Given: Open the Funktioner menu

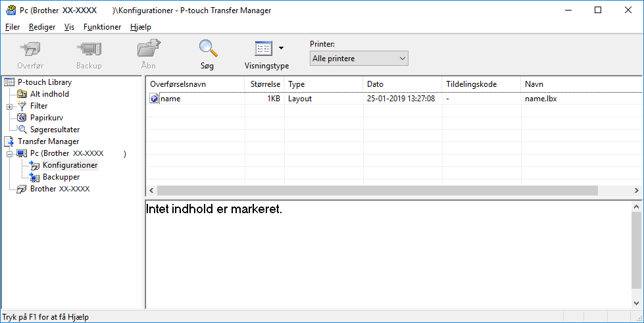Looking at the screenshot, I should 102,27.
